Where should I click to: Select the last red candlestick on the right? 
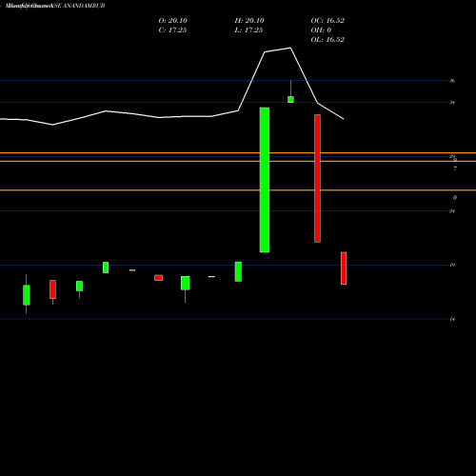344,268
